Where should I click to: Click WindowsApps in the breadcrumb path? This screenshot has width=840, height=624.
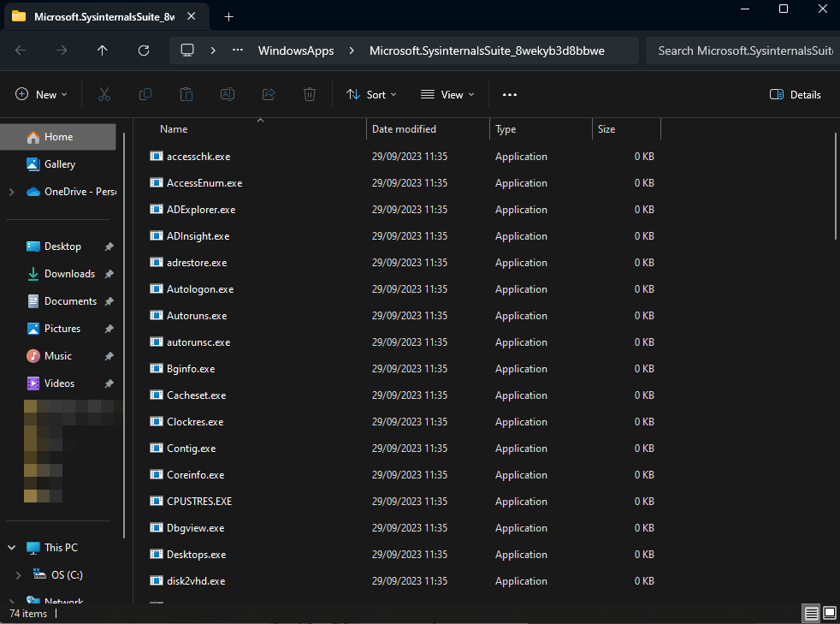pos(296,51)
